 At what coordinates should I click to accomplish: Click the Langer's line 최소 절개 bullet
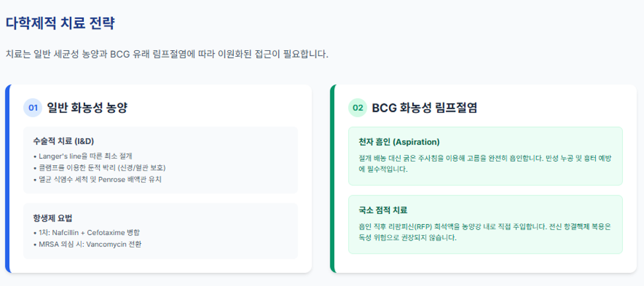88,156
